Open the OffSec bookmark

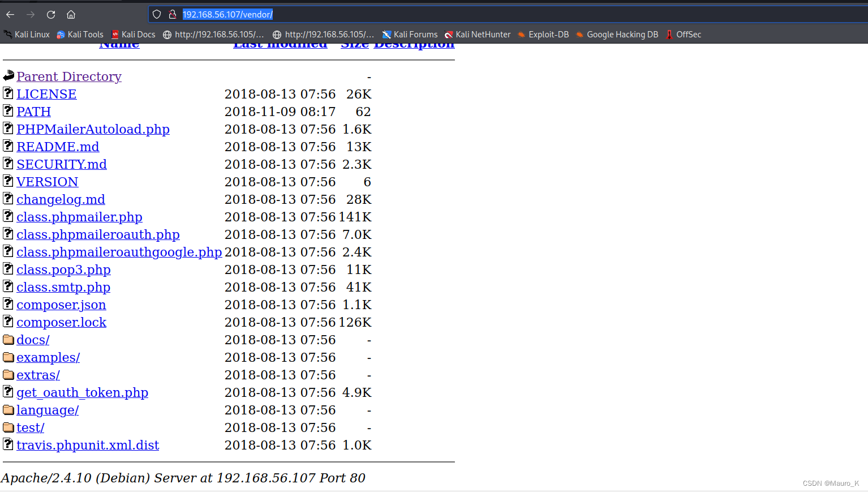point(684,35)
